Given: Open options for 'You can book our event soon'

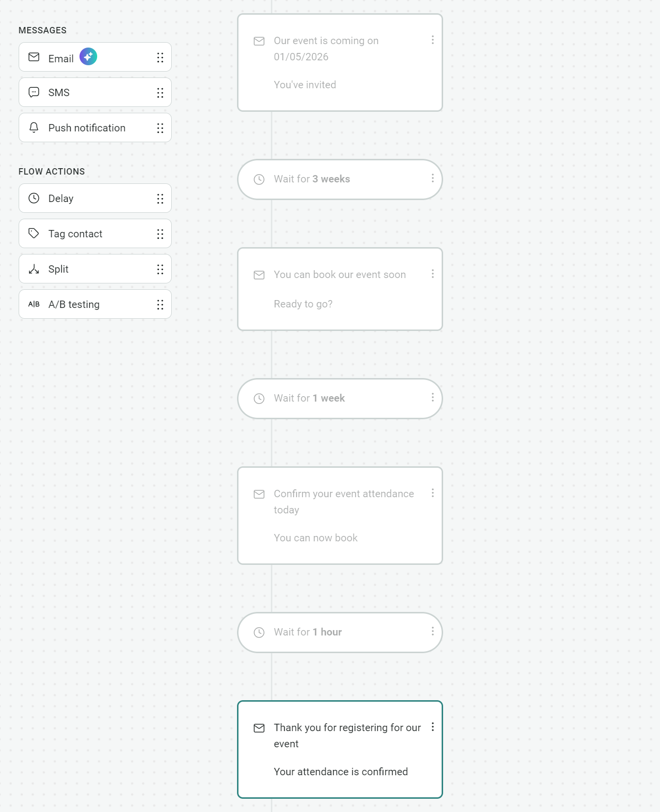Looking at the screenshot, I should (433, 274).
